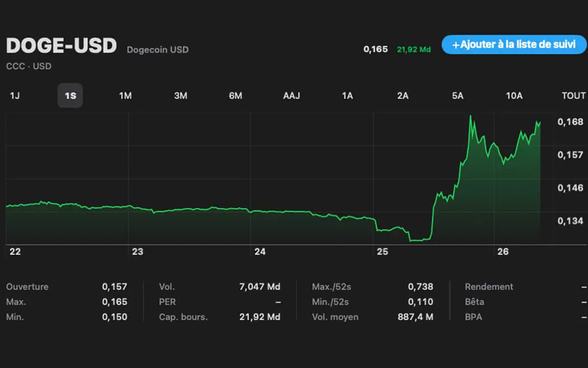Click the 0,157 y-axis label
The width and height of the screenshot is (588, 368).
coord(570,155)
